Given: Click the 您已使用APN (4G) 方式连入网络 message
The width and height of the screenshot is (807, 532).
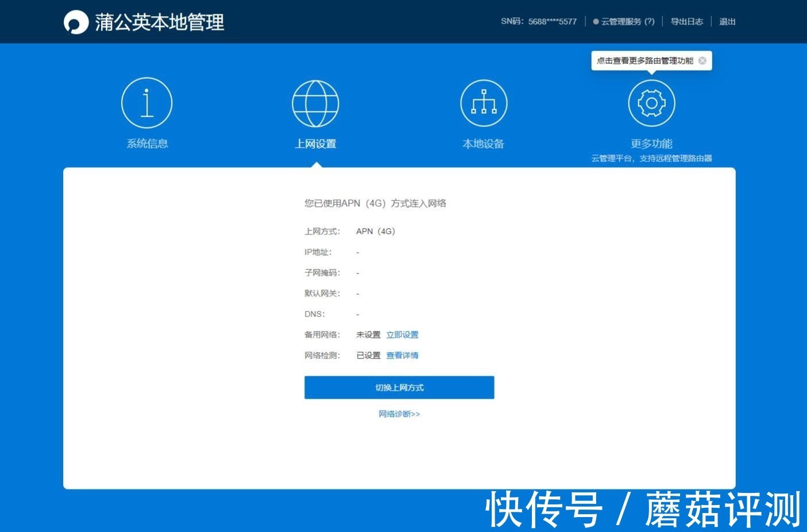Looking at the screenshot, I should click(x=375, y=203).
